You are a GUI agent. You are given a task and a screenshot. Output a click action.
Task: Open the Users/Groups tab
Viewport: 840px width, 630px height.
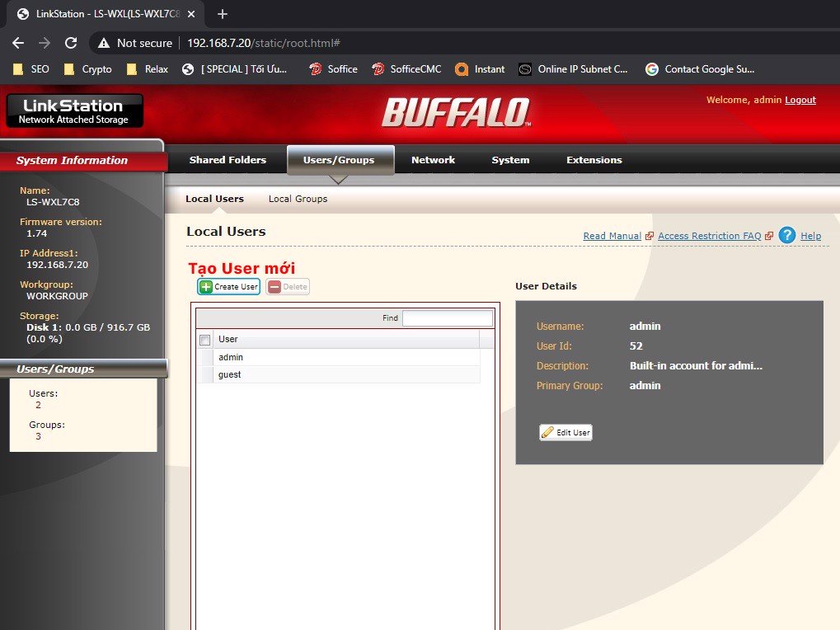coord(340,160)
